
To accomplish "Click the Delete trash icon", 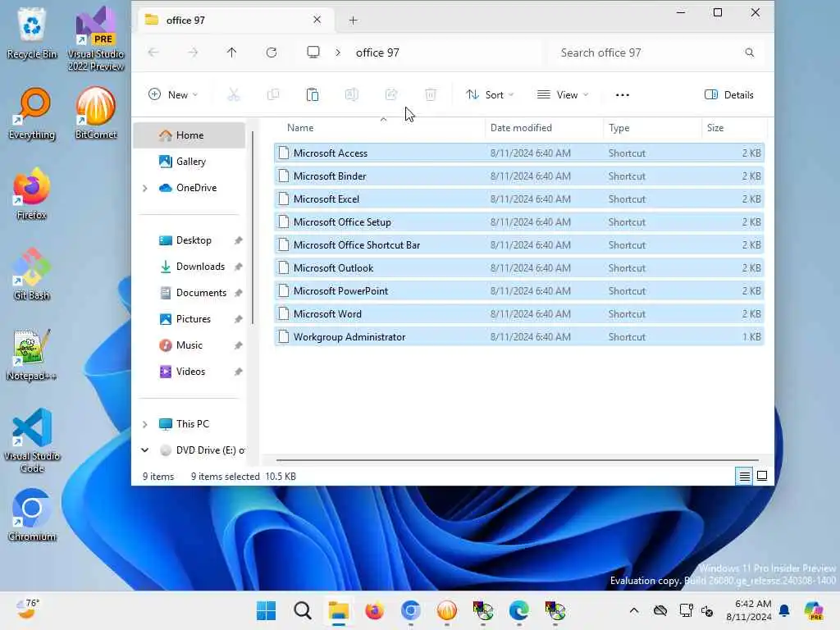I will [430, 95].
